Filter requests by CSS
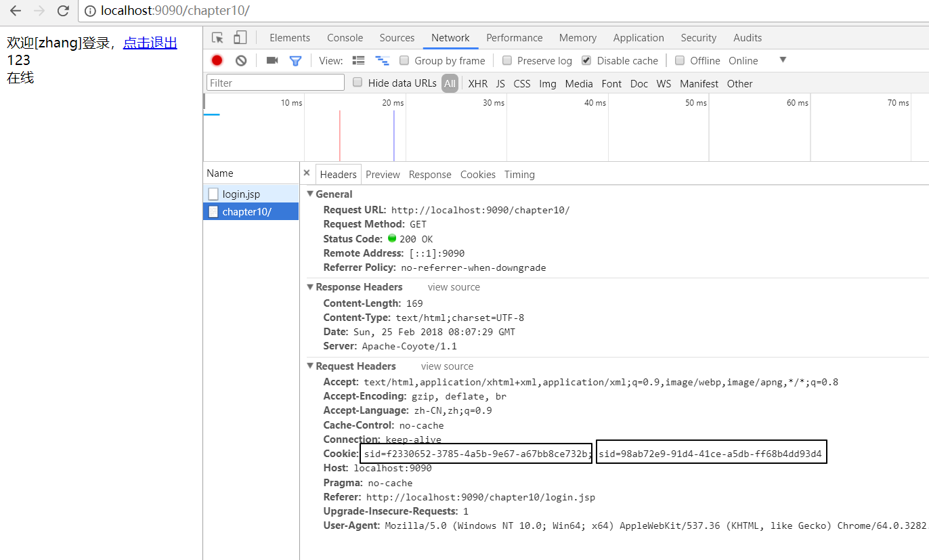The width and height of the screenshot is (929, 560). click(x=522, y=83)
